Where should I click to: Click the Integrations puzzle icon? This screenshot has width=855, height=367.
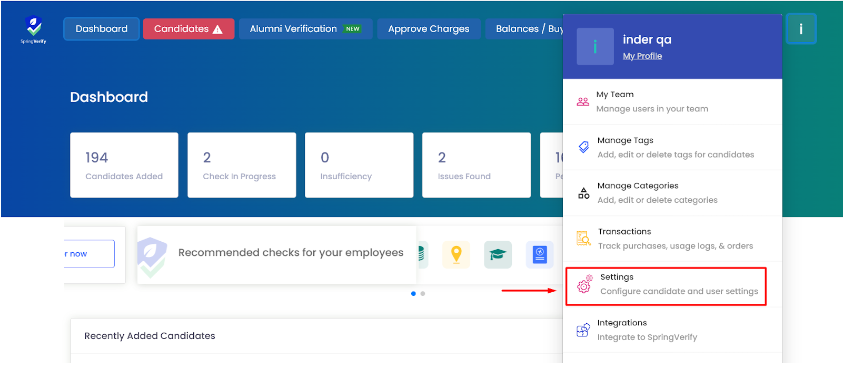pos(583,330)
